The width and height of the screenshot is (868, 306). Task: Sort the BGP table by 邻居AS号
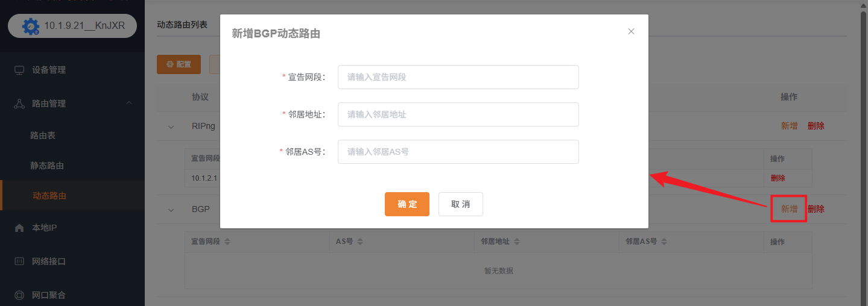pyautogui.click(x=664, y=242)
